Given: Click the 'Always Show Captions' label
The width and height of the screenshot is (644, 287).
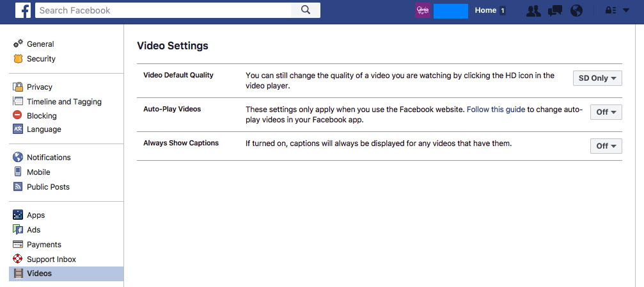Looking at the screenshot, I should click(x=181, y=143).
